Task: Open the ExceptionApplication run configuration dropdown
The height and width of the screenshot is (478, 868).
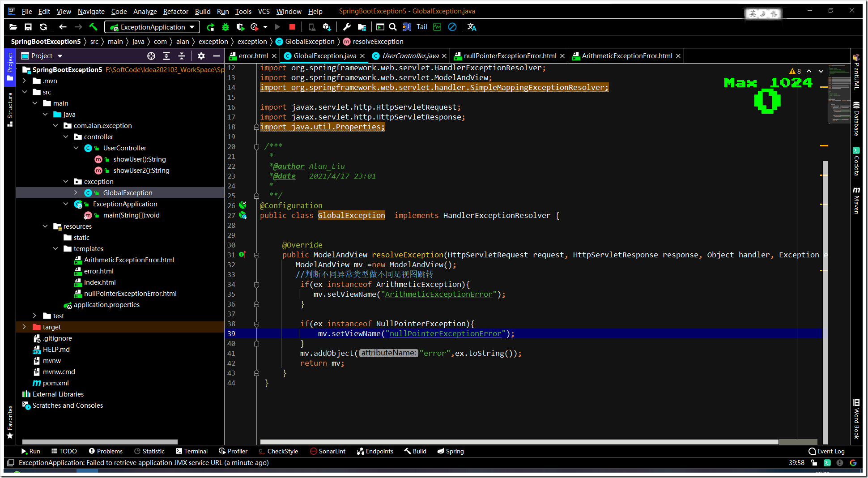Action: 152,27
